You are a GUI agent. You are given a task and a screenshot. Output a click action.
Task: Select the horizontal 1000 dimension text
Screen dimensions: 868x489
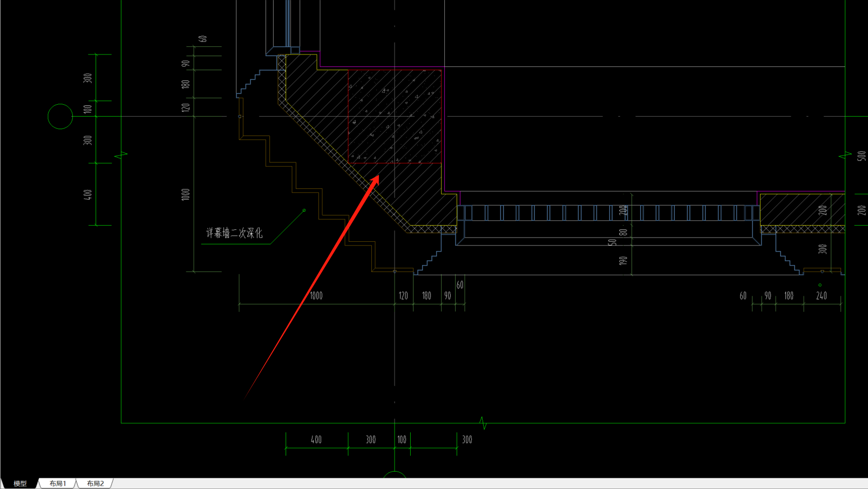click(316, 296)
